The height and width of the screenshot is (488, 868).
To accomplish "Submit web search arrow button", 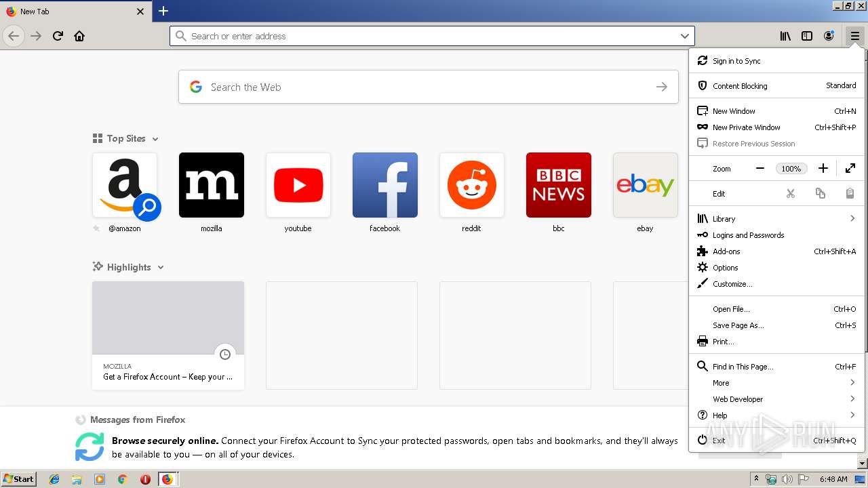I will tap(662, 87).
